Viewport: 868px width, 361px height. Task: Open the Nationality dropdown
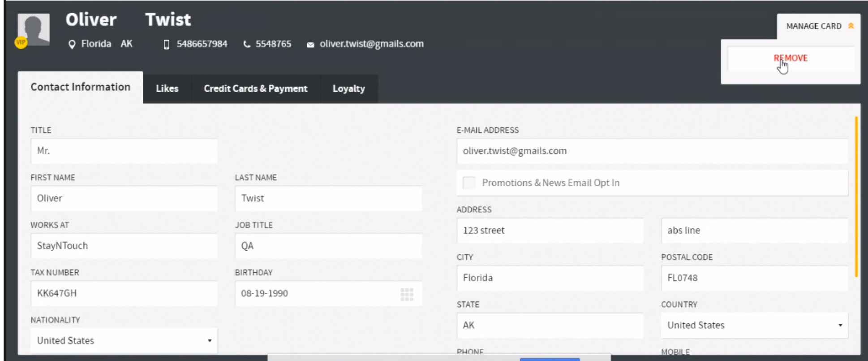pos(124,341)
